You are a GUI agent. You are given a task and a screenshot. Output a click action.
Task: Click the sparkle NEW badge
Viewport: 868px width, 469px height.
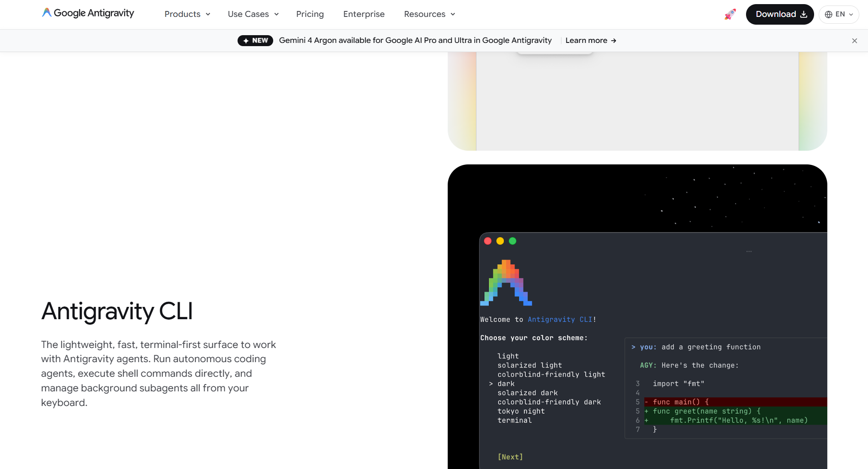(255, 41)
